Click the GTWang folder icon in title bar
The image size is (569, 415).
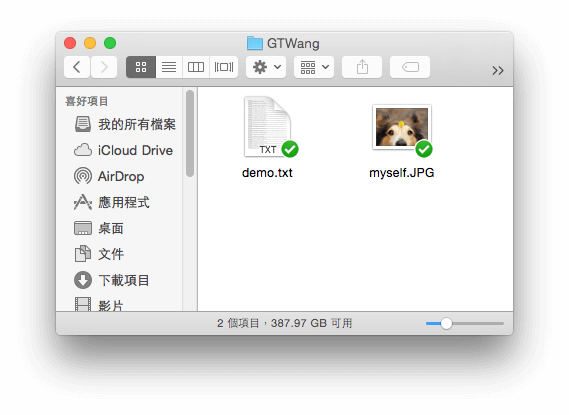coord(255,43)
